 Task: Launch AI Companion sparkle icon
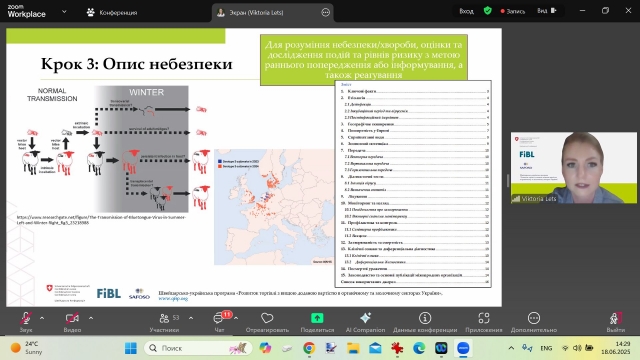365,318
